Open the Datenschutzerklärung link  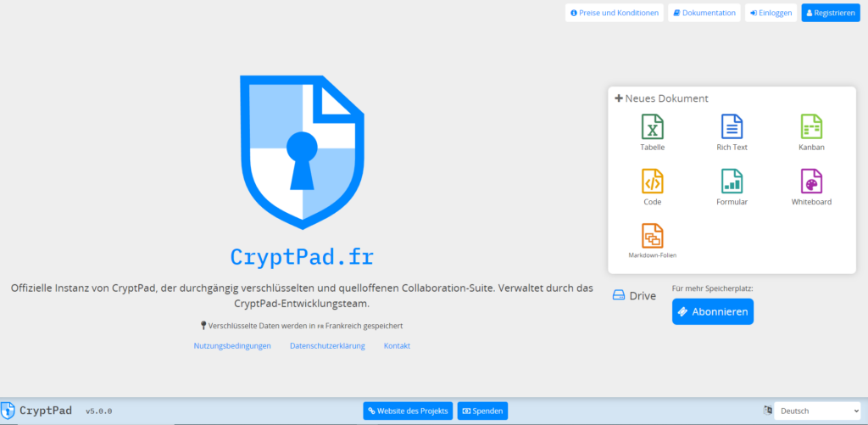328,346
